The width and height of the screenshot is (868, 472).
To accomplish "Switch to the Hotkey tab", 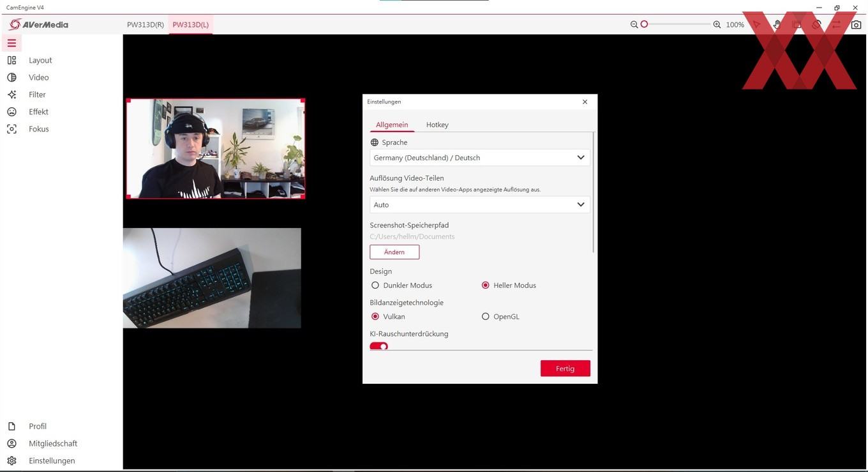I will pos(437,125).
